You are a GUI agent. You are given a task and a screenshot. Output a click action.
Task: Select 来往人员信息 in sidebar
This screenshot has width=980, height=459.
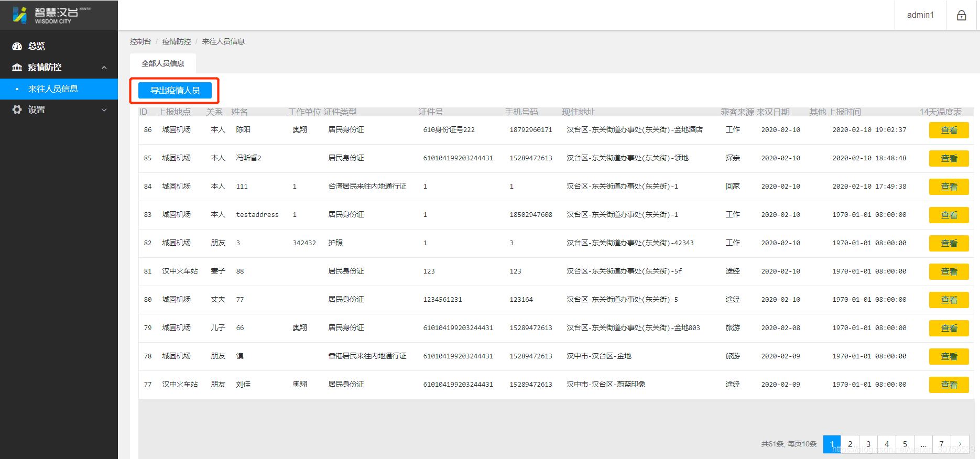59,89
